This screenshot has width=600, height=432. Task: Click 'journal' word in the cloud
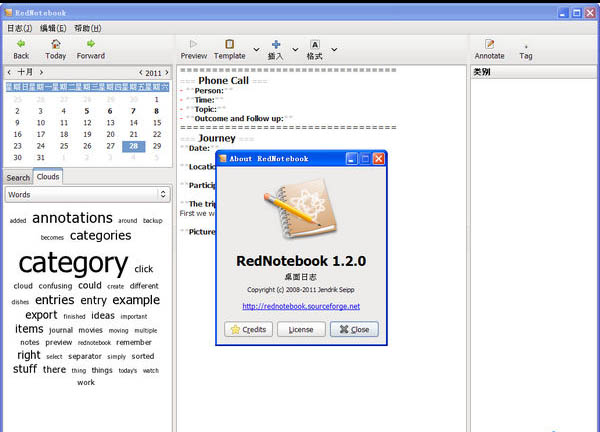(61, 330)
